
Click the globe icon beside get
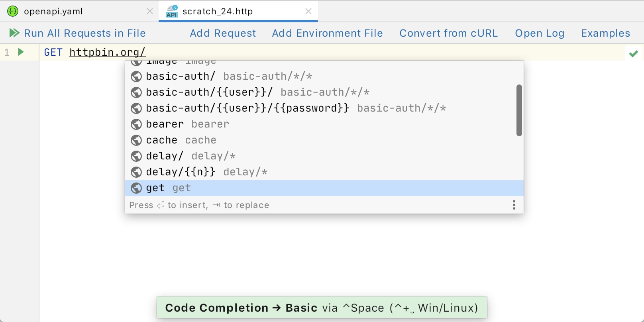[x=136, y=188]
